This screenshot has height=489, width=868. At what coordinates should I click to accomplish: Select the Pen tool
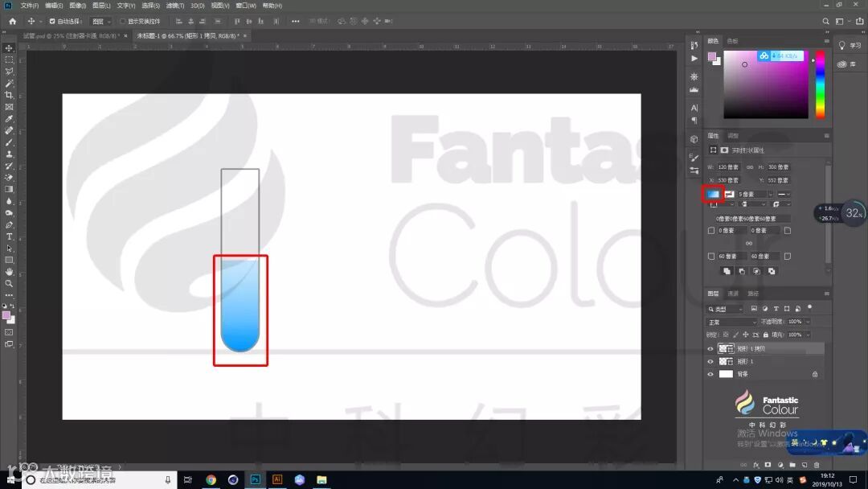pyautogui.click(x=9, y=225)
